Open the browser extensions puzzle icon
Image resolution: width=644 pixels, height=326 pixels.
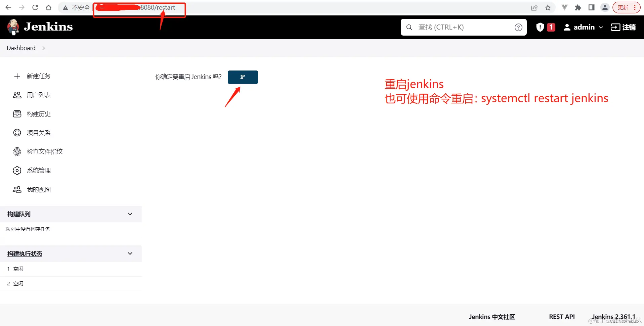[x=578, y=8]
